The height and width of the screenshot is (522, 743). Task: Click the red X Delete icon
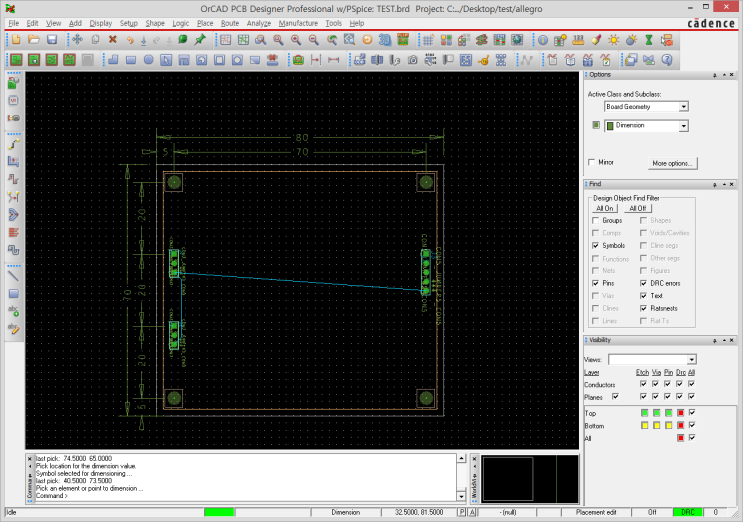(x=112, y=40)
